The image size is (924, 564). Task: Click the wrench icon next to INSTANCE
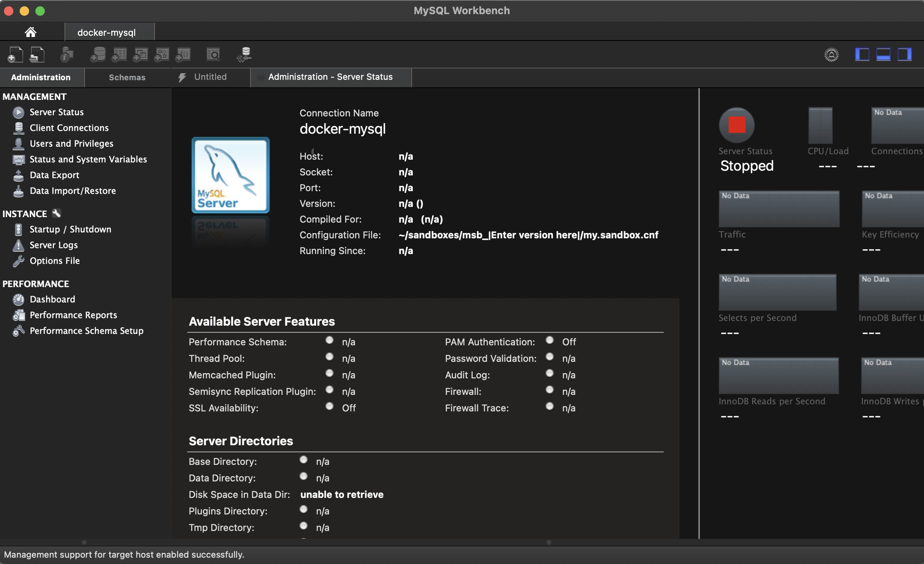click(57, 214)
